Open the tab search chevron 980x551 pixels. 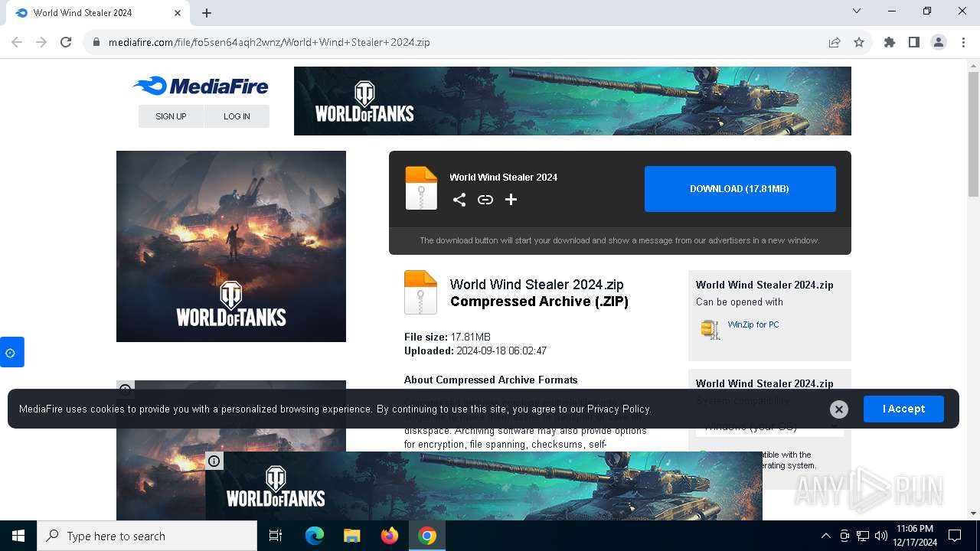857,11
